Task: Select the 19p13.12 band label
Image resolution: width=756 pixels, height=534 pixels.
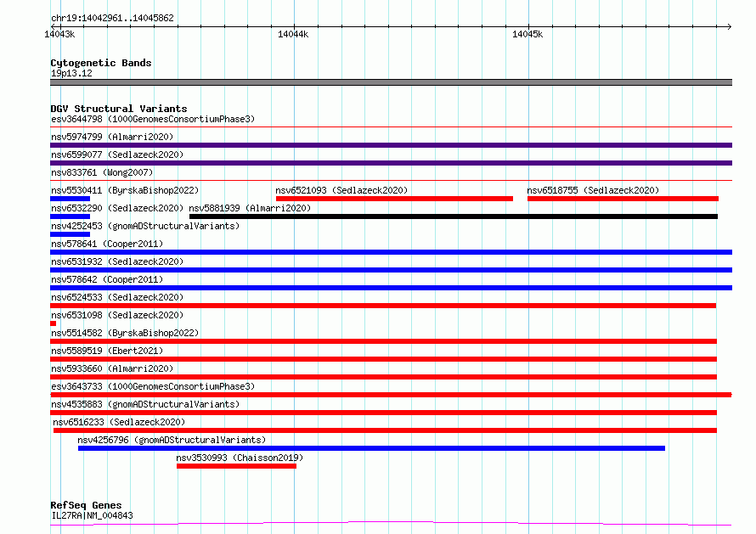Action: coord(71,73)
